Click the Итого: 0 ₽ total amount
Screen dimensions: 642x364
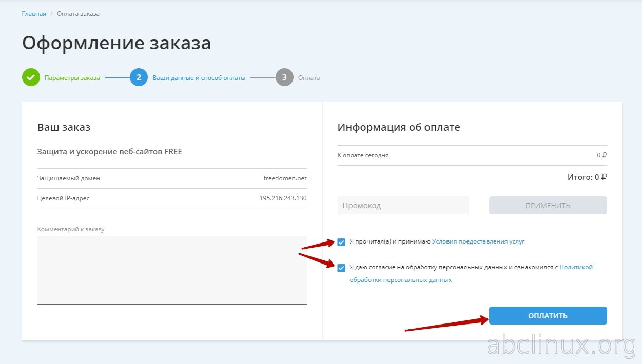[x=587, y=177]
